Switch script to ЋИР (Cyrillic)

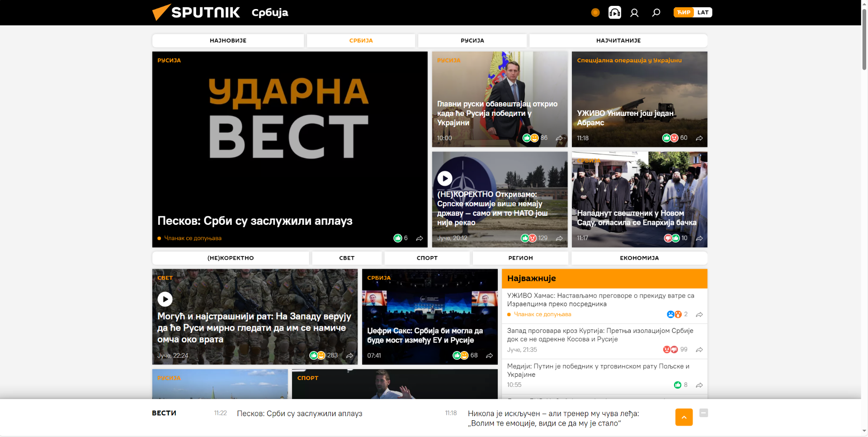pos(683,12)
